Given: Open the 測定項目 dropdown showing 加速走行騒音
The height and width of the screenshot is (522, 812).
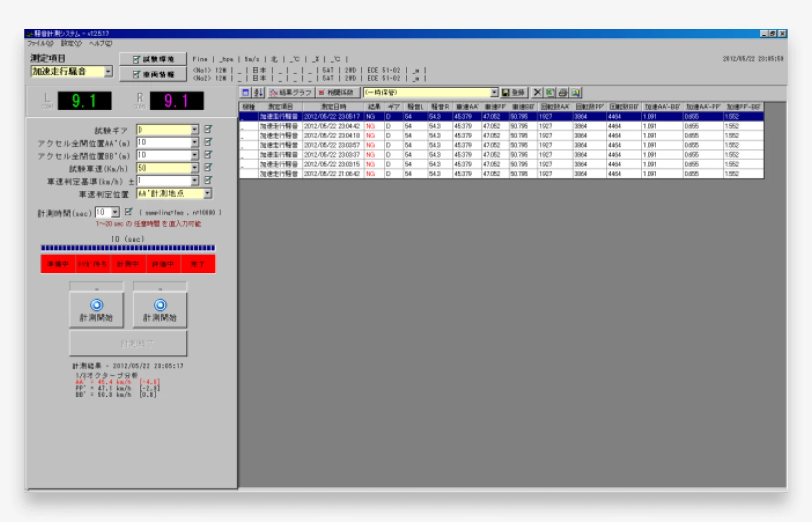Looking at the screenshot, I should click(x=108, y=71).
